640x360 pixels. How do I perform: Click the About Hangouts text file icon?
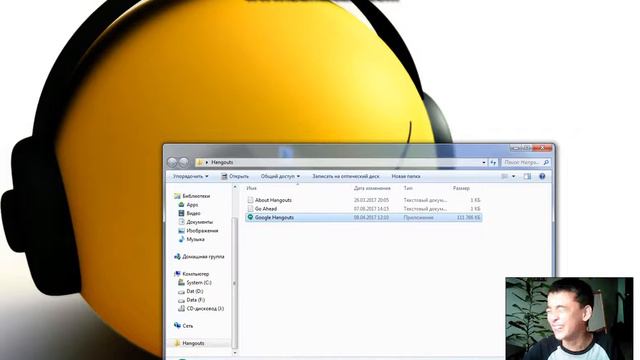pyautogui.click(x=250, y=200)
